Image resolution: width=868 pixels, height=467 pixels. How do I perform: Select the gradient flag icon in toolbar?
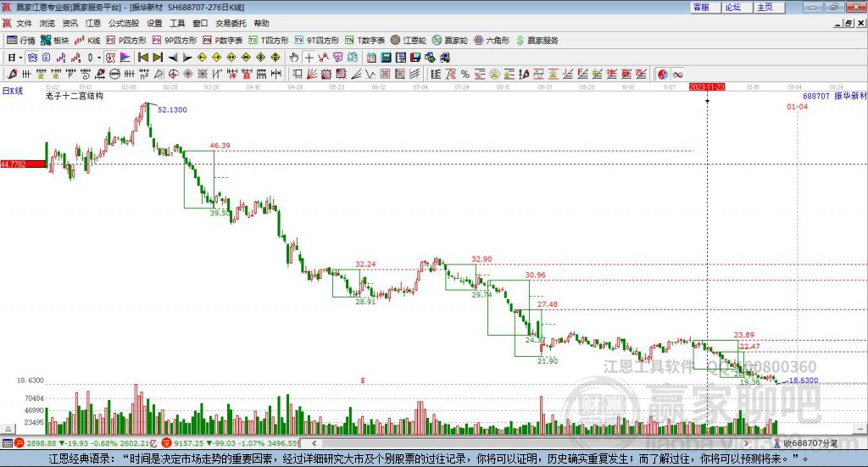125,58
